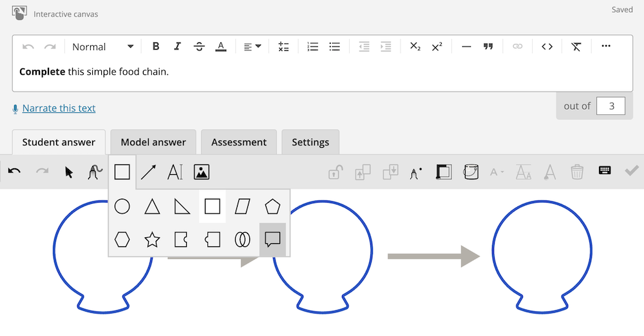Toggle subscript formatting

click(415, 46)
